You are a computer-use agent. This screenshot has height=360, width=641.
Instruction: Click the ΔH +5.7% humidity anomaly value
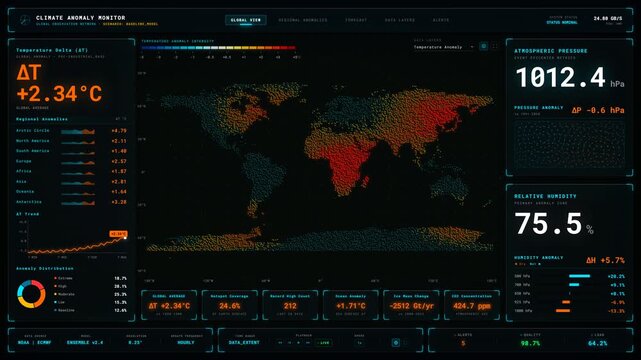click(605, 260)
